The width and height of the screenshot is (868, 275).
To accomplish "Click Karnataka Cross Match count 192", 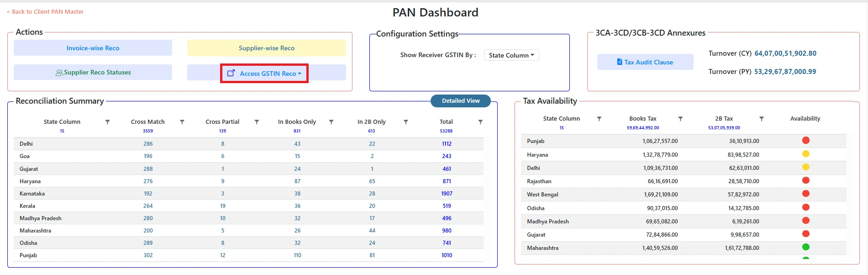I will [x=148, y=194].
